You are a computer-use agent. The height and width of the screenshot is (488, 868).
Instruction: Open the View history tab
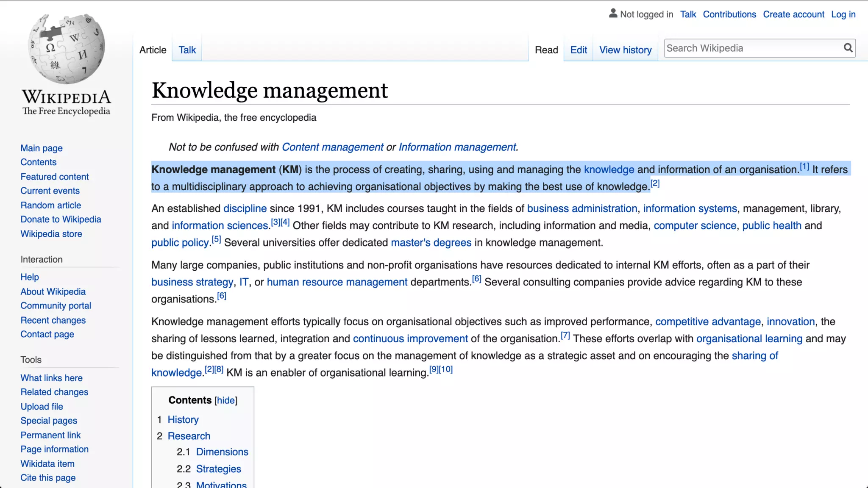(625, 50)
